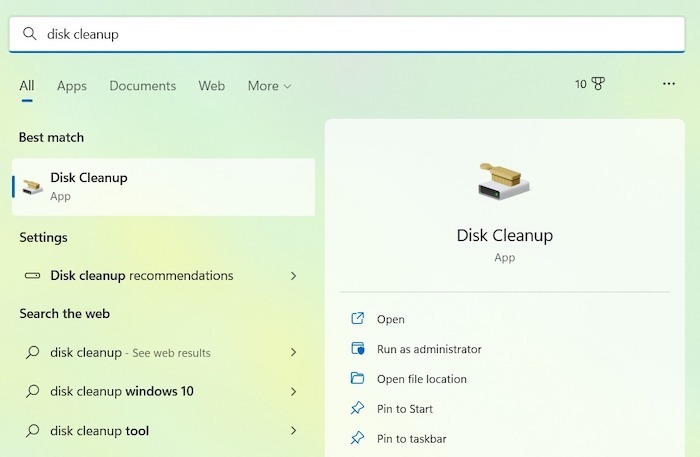Select the Disk Cleanup best match result
The height and width of the screenshot is (457, 700).
tap(163, 187)
